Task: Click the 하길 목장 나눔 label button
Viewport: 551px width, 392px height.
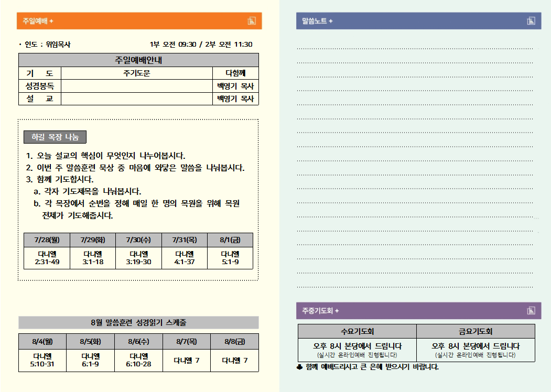Action: [x=55, y=137]
